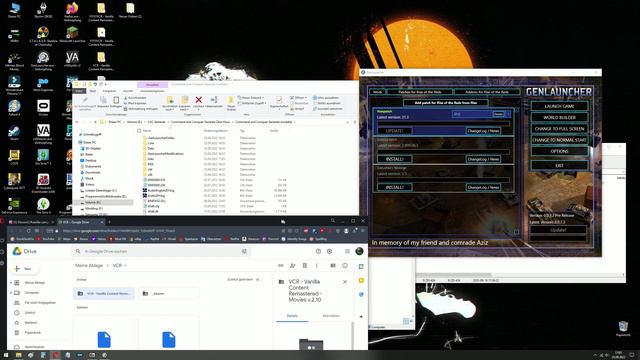The image size is (640, 360).
Task: Click CHANGE TO NORMAL START button
Action: tap(559, 140)
